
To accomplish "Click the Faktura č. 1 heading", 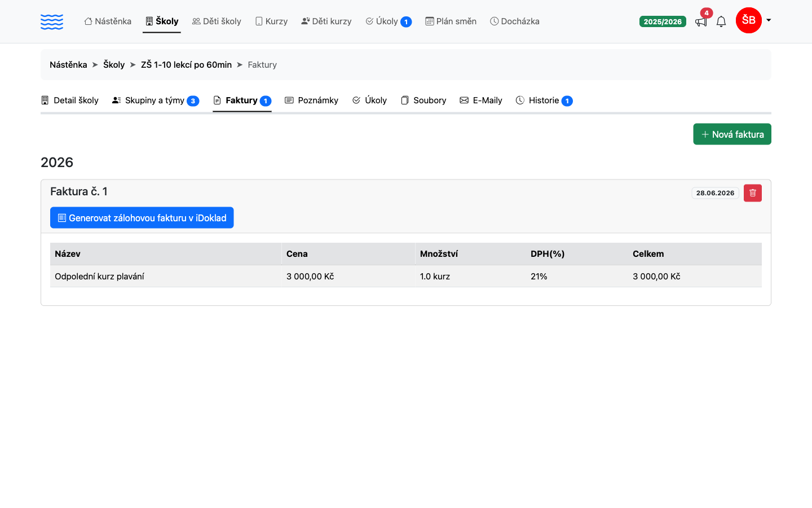I will click(79, 192).
